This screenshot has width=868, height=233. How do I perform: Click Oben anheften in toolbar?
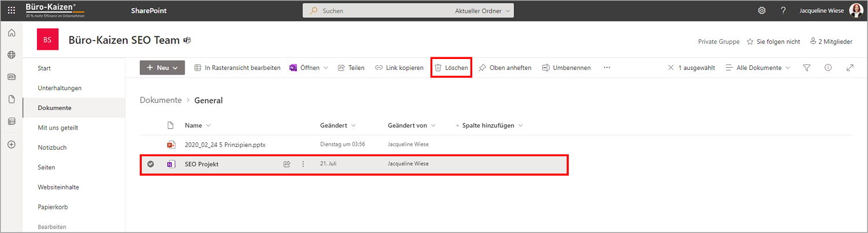[505, 68]
